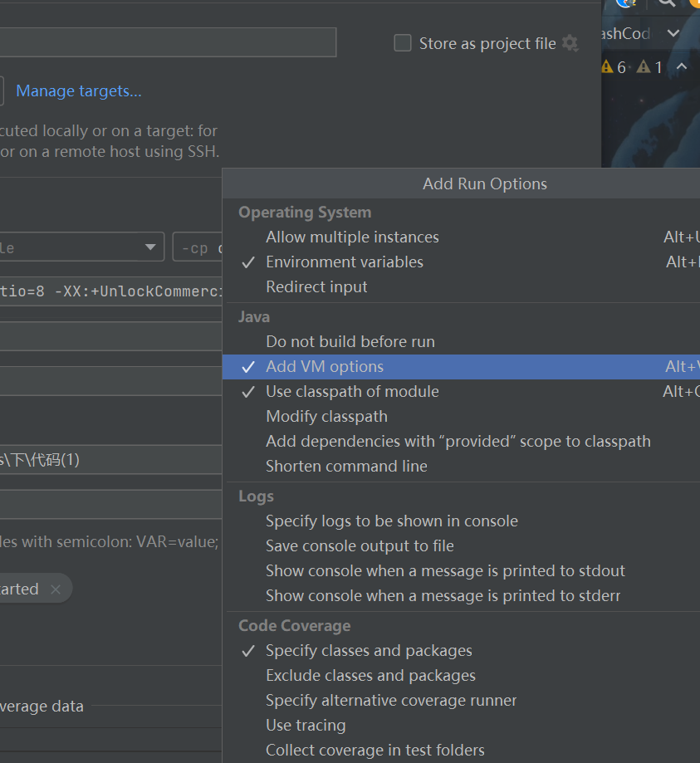Select Save console output to file
Screen dimensions: 700x763
pyautogui.click(x=360, y=545)
